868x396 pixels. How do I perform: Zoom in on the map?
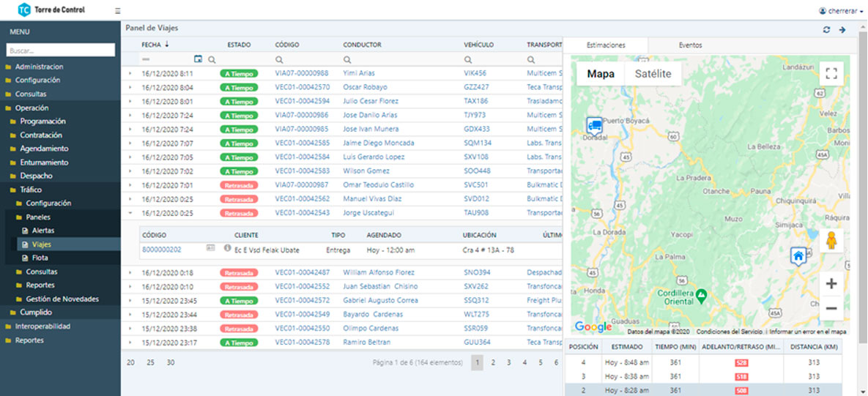[831, 284]
